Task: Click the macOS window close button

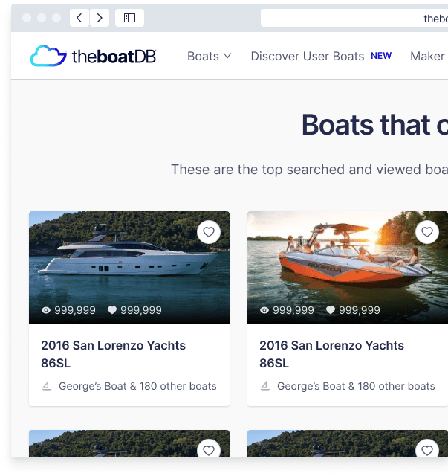Action: coord(27,18)
